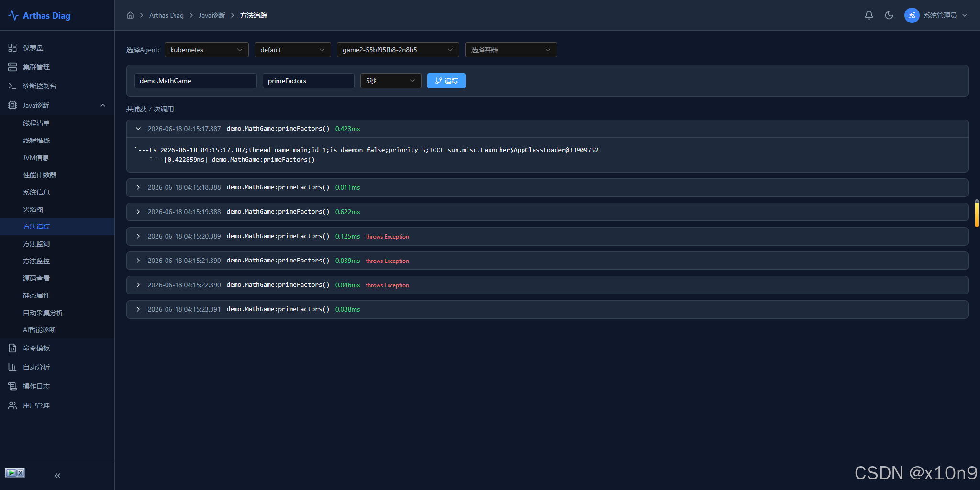Toggle dark mode moon icon
The height and width of the screenshot is (490, 980).
coord(889,15)
